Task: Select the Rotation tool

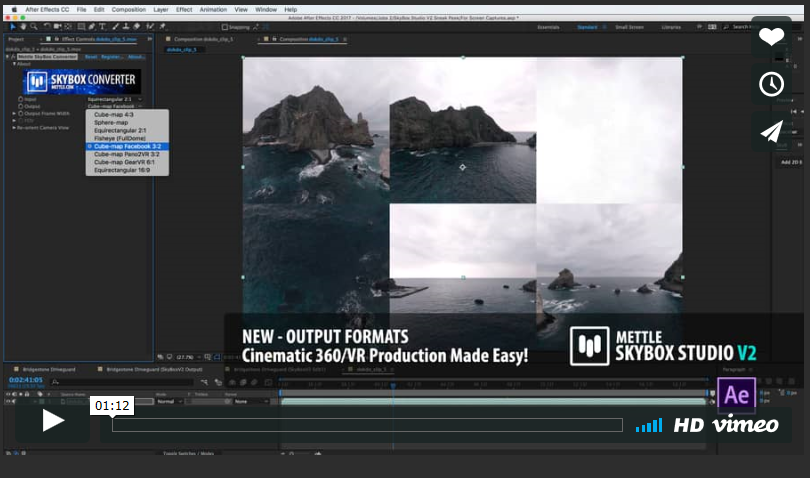Action: coord(47,26)
